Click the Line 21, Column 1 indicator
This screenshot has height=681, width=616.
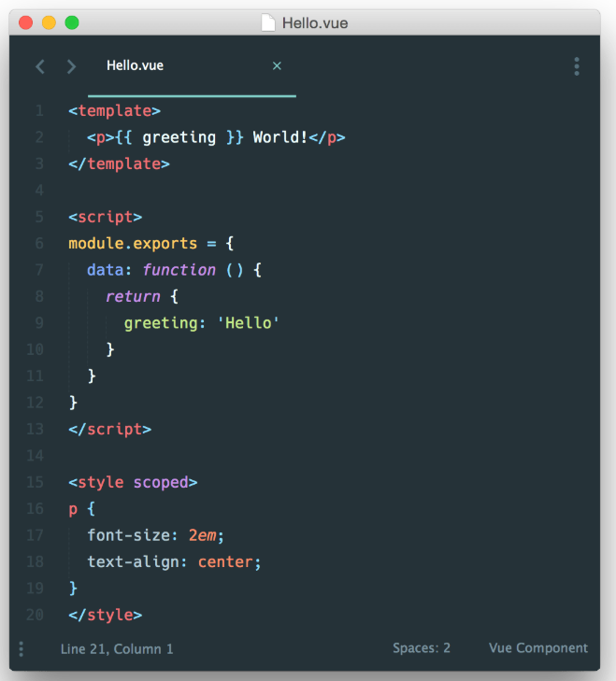point(117,649)
